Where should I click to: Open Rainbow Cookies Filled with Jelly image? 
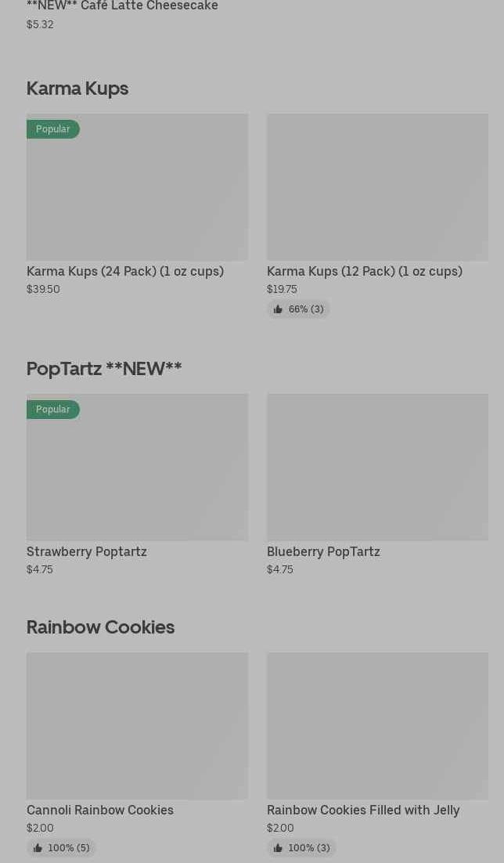[377, 726]
